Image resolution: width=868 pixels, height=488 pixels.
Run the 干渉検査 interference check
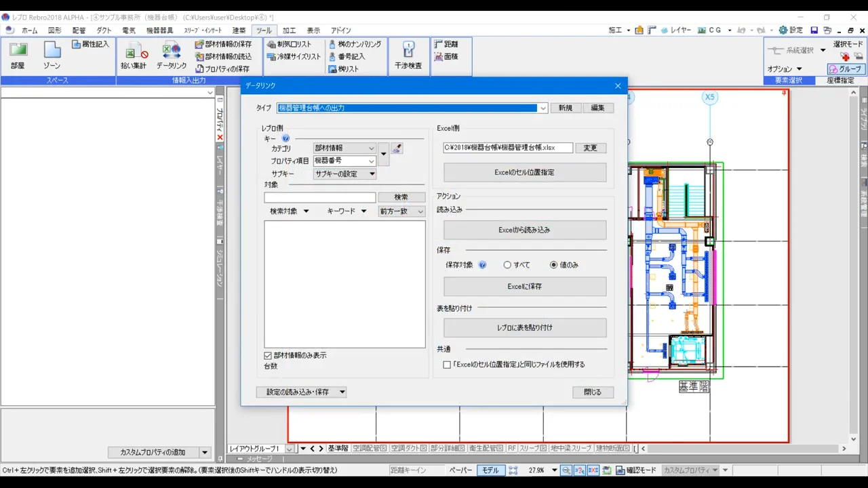click(x=408, y=56)
